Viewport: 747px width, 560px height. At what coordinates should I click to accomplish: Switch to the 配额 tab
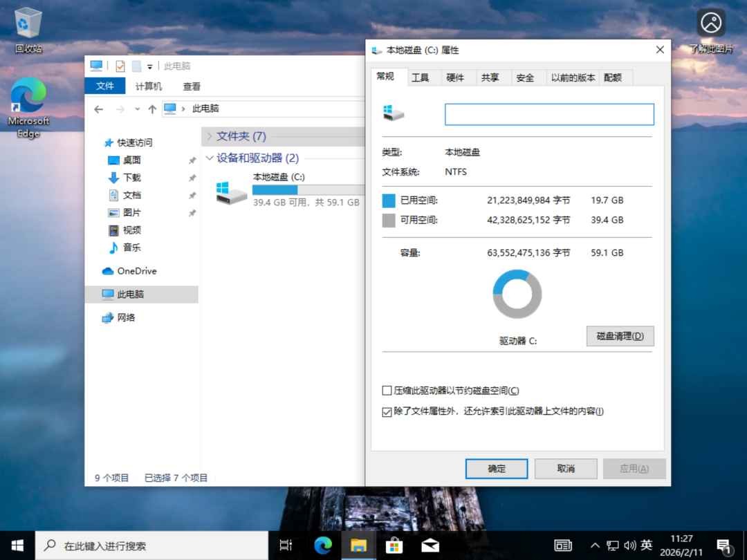tap(613, 77)
